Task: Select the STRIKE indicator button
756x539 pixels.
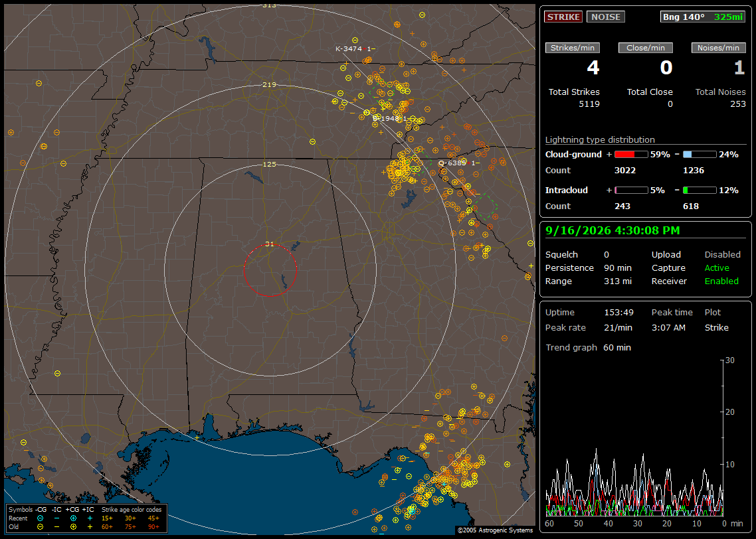Action: tap(563, 17)
